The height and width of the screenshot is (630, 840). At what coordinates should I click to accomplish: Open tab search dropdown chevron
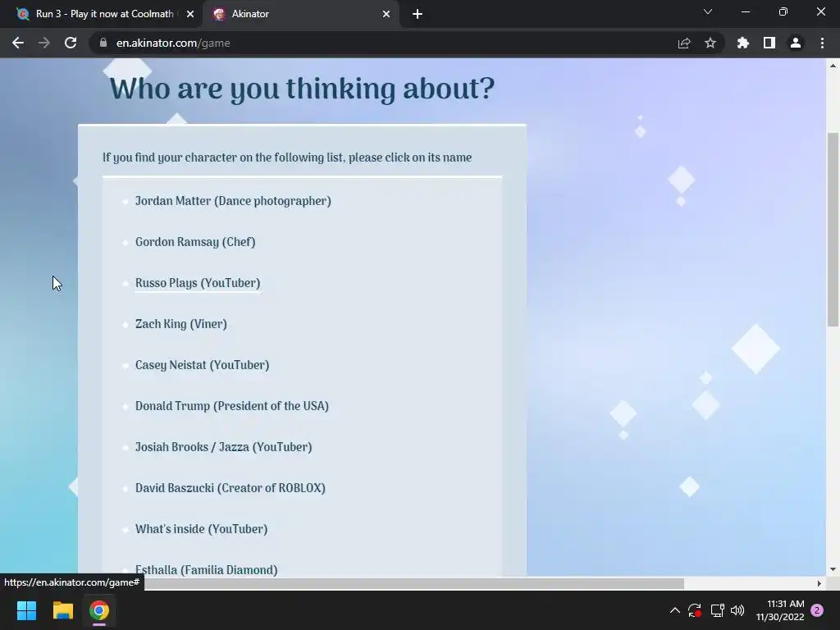click(708, 11)
